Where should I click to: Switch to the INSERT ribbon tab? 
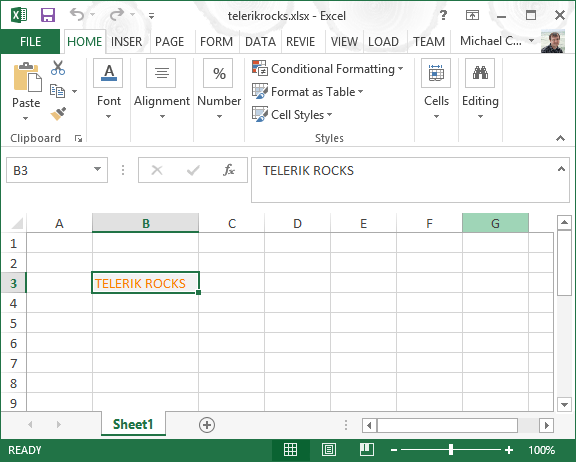[126, 41]
